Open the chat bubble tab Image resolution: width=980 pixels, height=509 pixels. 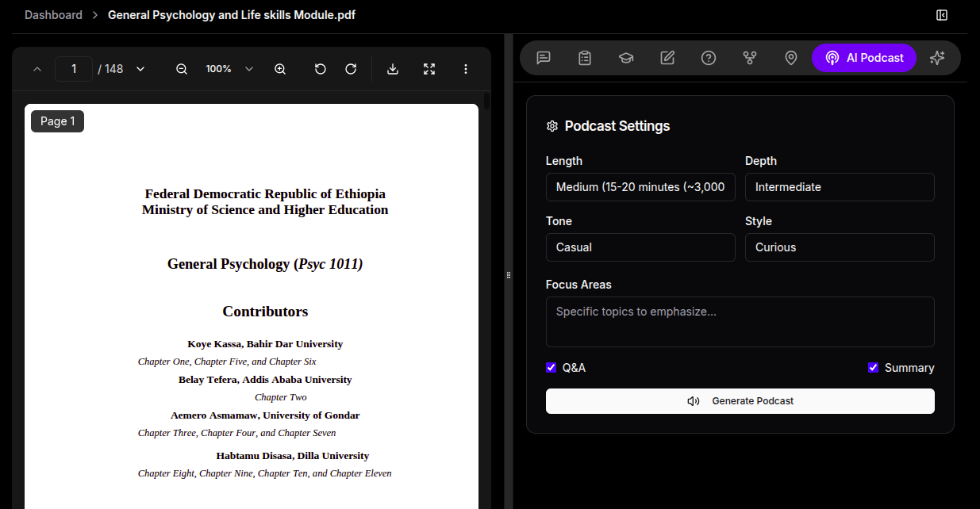pyautogui.click(x=544, y=58)
